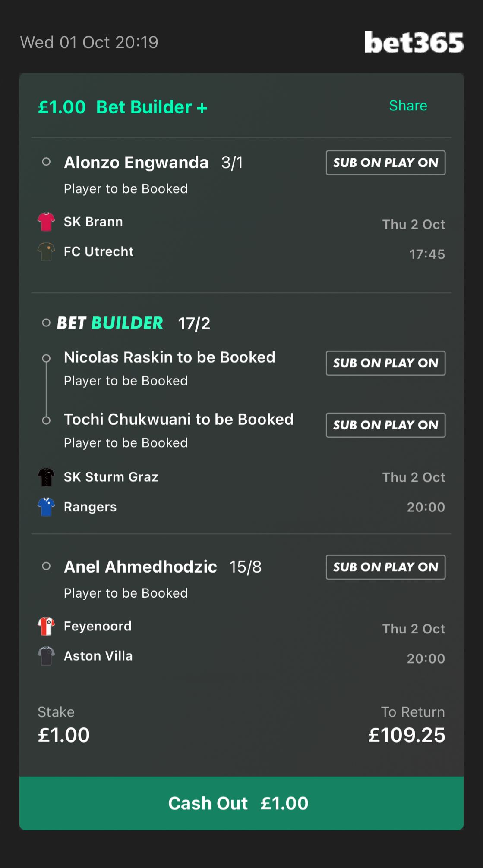Tap Sub On Play On for Anel Ahmedhodzic

(x=385, y=567)
